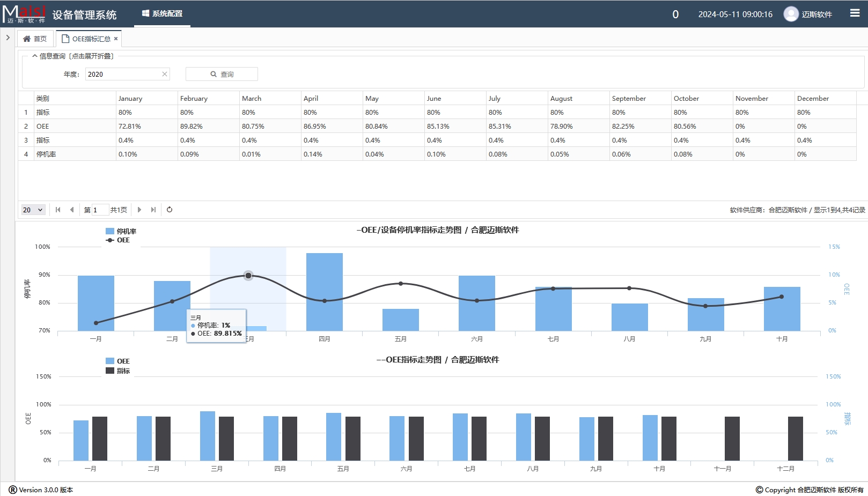Click OEE October value 80.56%
The height and width of the screenshot is (496, 868).
[x=685, y=127]
